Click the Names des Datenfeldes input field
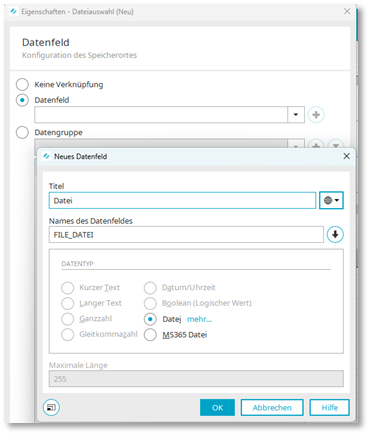This screenshot has width=370, height=435. pos(186,235)
